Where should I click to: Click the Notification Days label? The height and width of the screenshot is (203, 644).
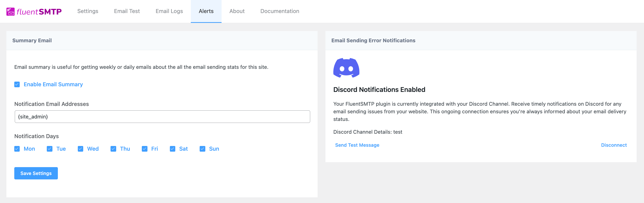click(36, 136)
